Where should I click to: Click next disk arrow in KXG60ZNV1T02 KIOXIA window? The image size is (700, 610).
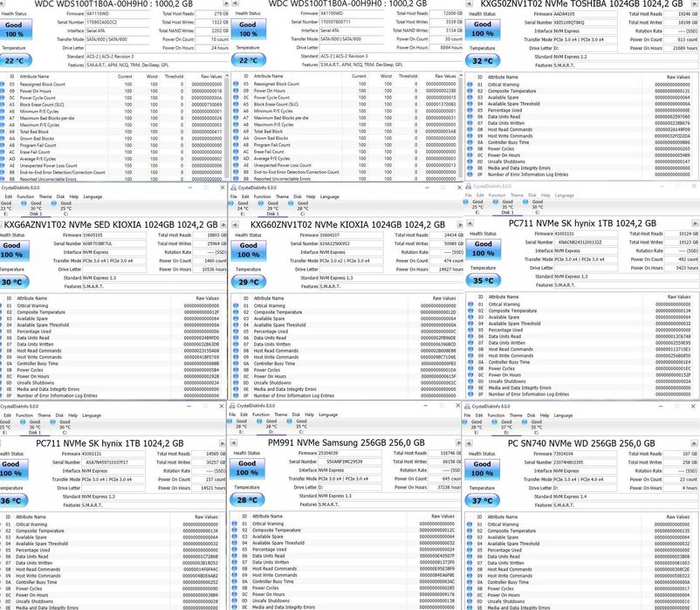point(460,225)
